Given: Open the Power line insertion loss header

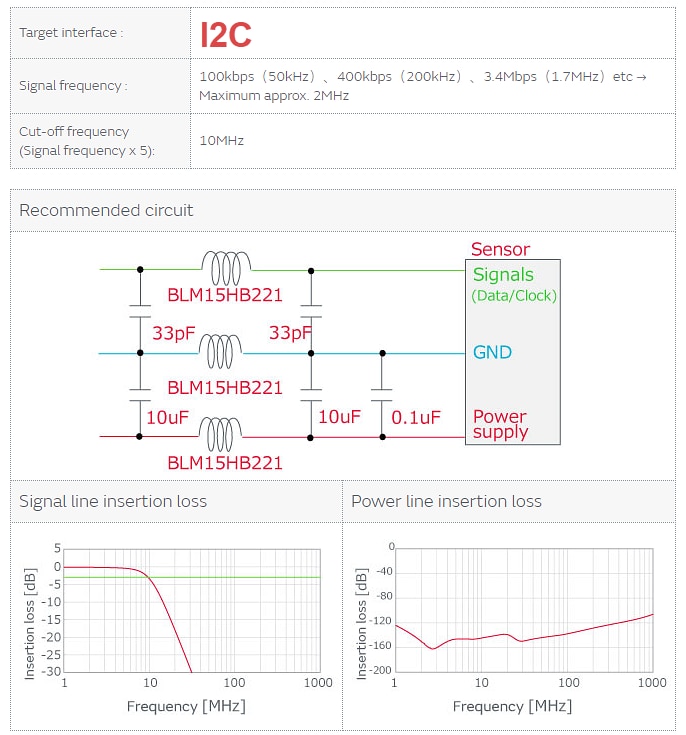Looking at the screenshot, I should [446, 501].
